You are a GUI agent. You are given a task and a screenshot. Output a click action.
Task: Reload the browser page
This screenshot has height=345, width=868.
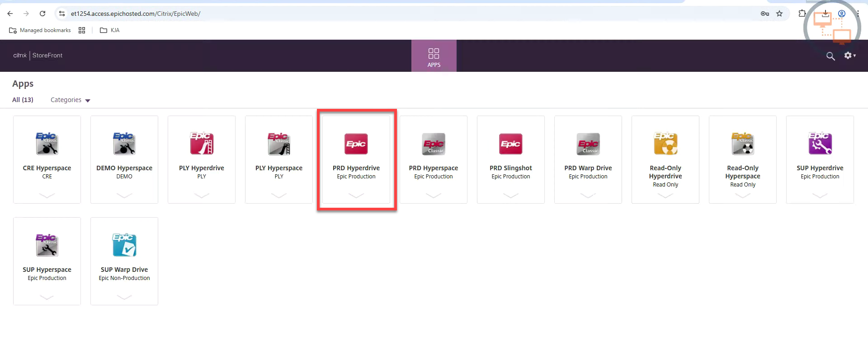click(x=42, y=14)
